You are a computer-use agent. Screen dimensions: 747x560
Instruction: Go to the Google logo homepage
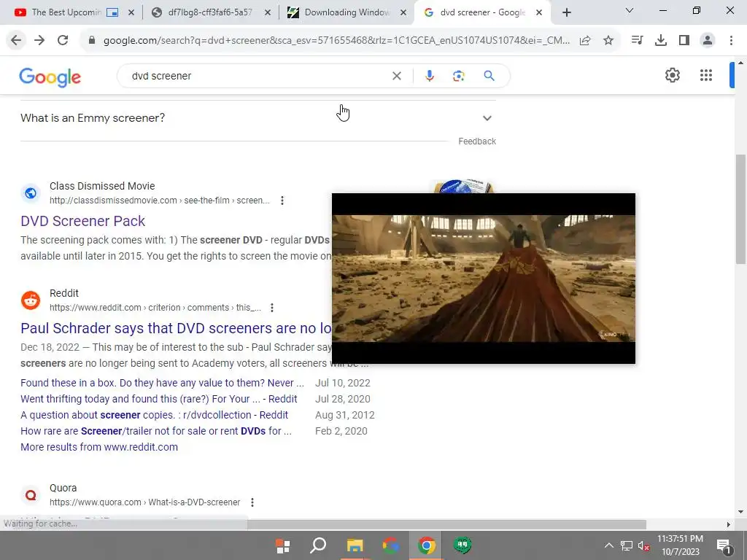(x=50, y=77)
